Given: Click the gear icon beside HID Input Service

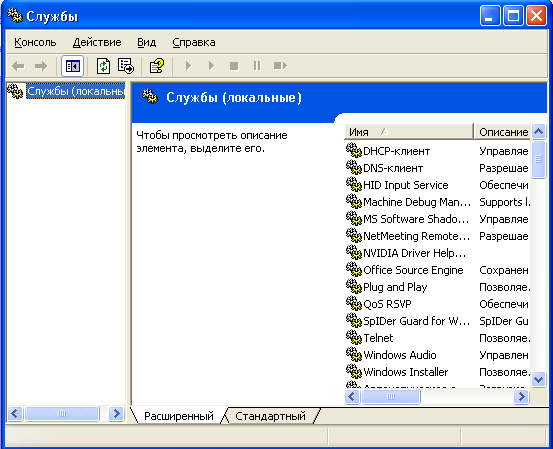Looking at the screenshot, I should 354,184.
